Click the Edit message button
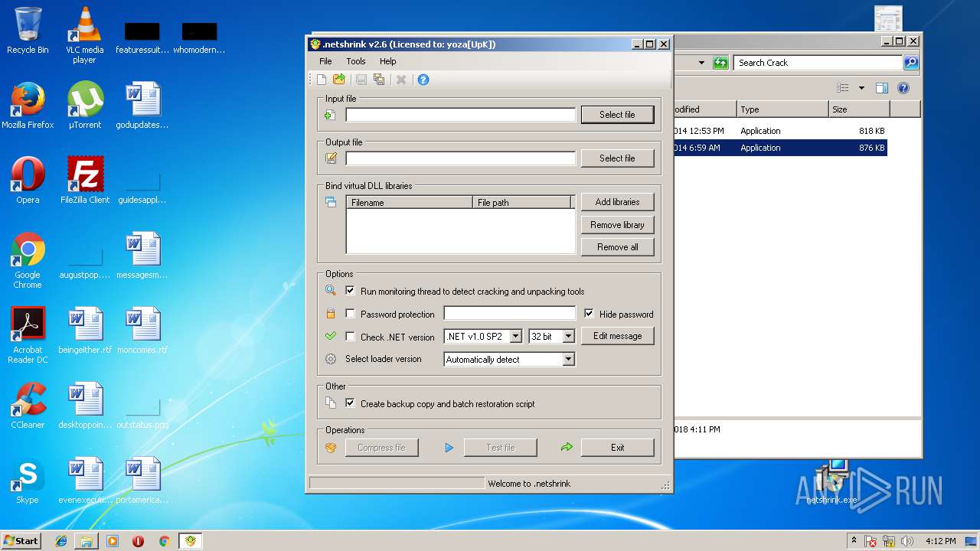The width and height of the screenshot is (980, 551). click(x=617, y=336)
